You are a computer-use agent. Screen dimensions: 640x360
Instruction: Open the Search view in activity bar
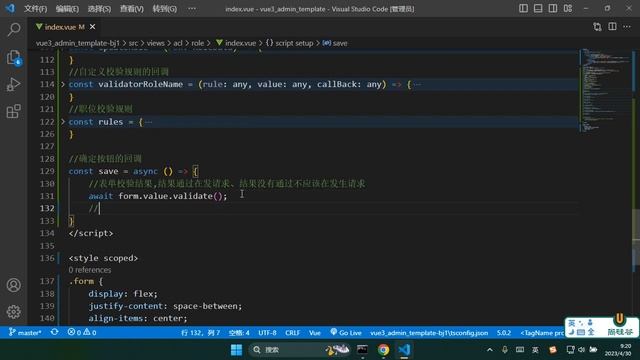(13, 29)
